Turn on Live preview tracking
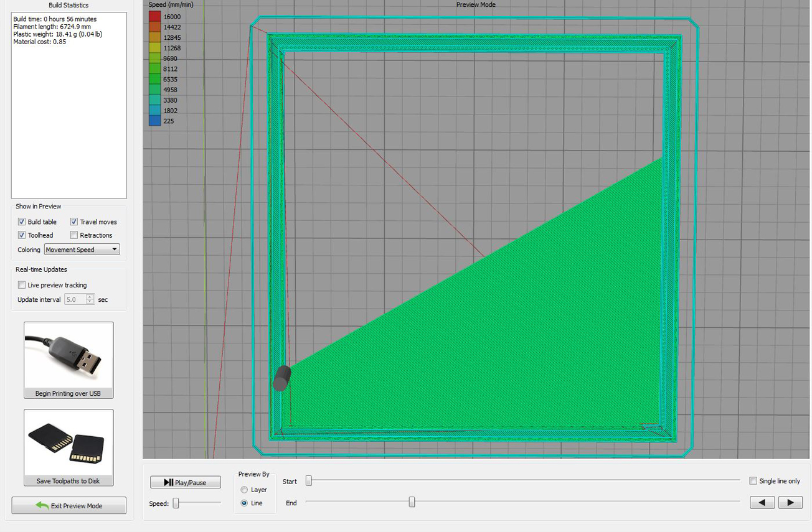This screenshot has height=532, width=812. coord(22,285)
